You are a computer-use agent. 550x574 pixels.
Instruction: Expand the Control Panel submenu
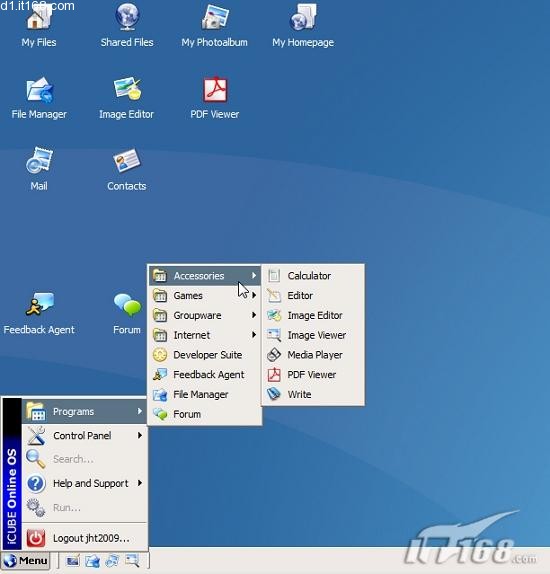coord(85,436)
